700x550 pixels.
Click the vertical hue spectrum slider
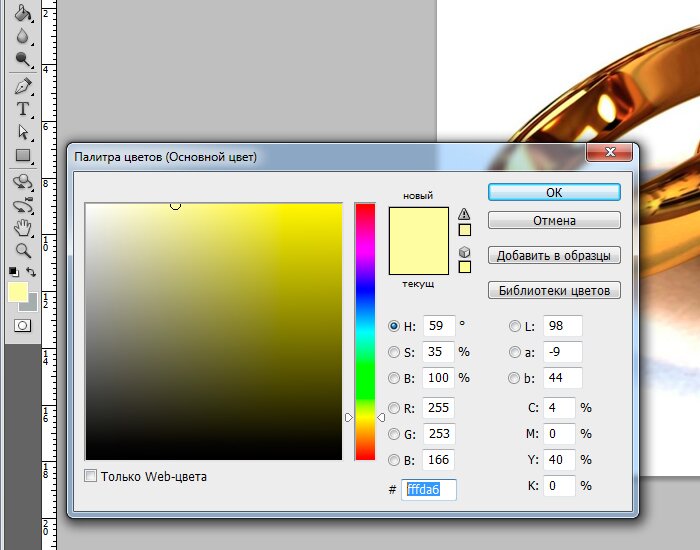[x=365, y=330]
